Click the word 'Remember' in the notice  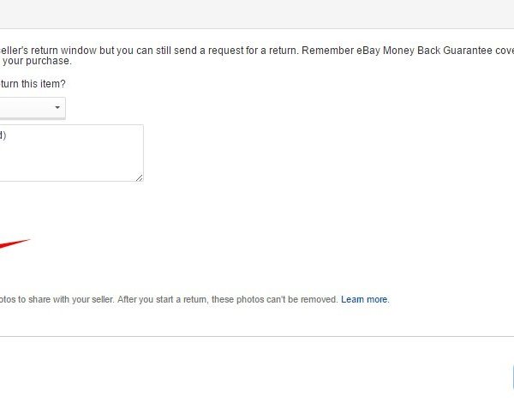click(327, 51)
